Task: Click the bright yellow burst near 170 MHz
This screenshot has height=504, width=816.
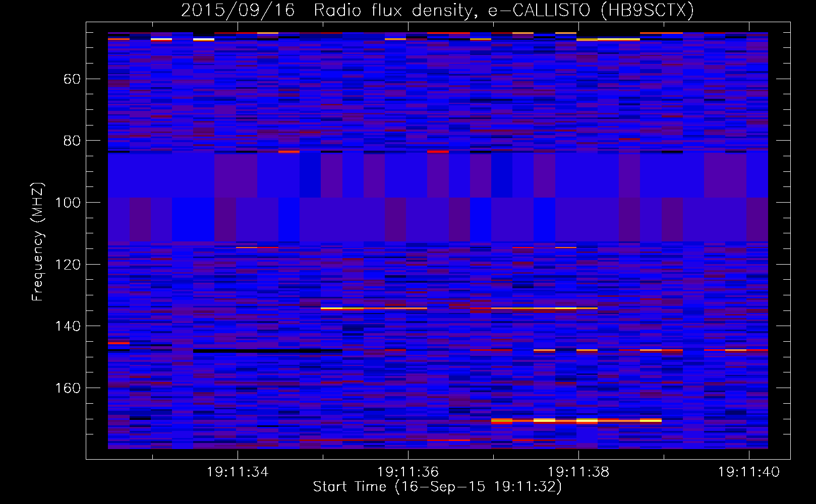Action: click(576, 420)
